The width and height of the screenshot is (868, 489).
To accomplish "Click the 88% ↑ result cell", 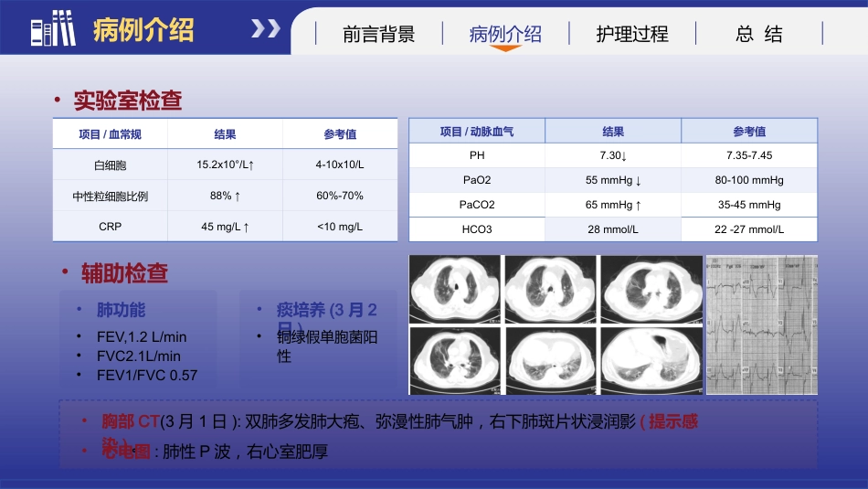I will [226, 196].
